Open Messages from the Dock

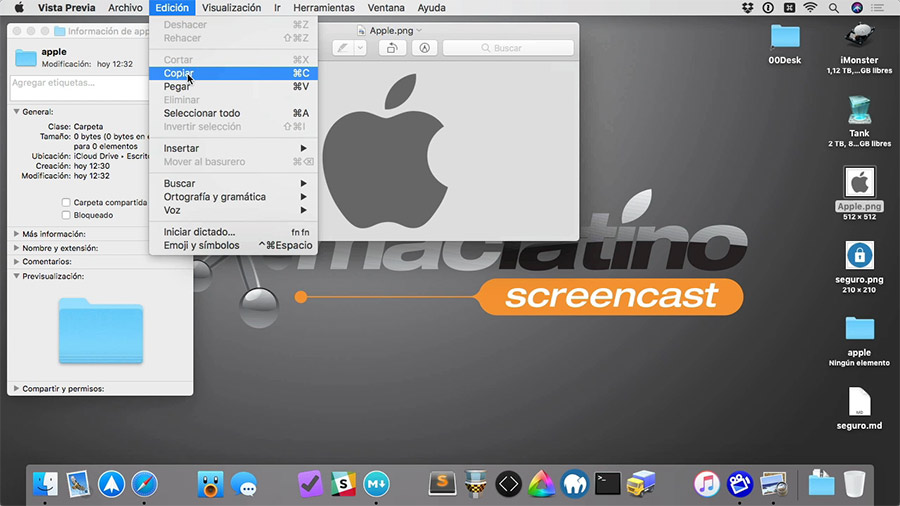244,485
